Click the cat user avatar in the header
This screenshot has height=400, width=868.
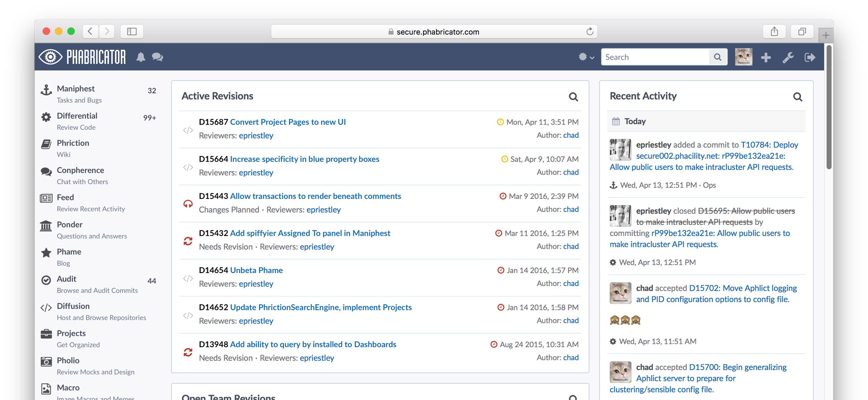point(744,57)
